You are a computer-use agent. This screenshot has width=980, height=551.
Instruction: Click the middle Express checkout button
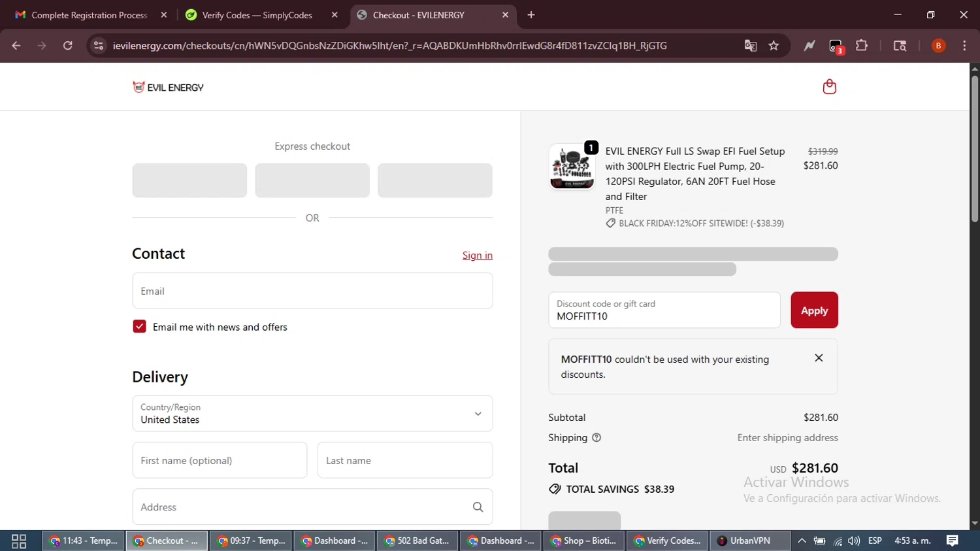(312, 180)
